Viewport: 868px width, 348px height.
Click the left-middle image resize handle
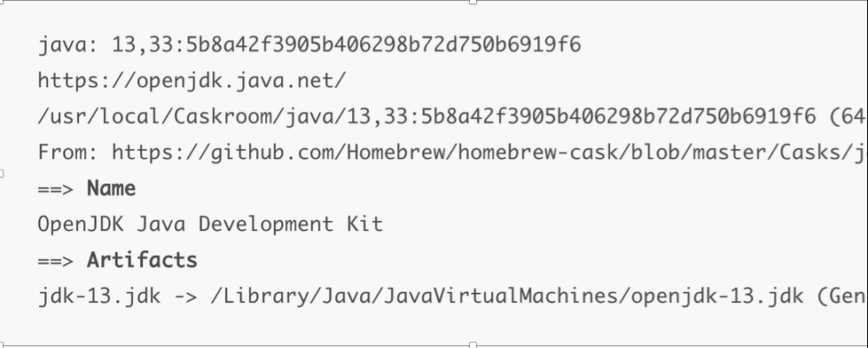(x=2, y=173)
